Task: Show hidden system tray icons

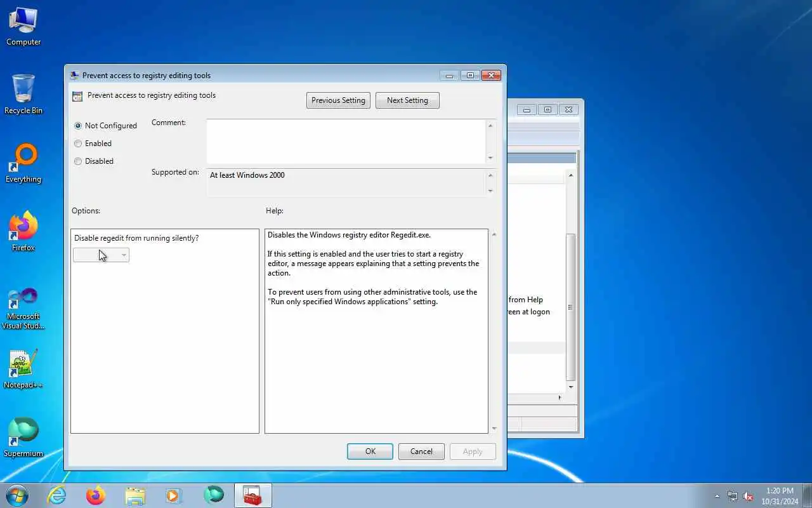Action: pos(717,496)
